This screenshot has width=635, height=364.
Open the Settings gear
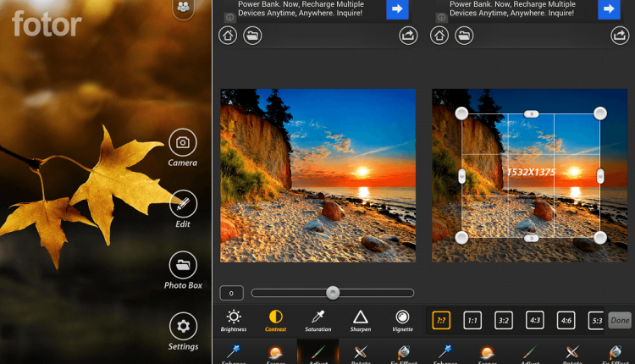click(183, 326)
